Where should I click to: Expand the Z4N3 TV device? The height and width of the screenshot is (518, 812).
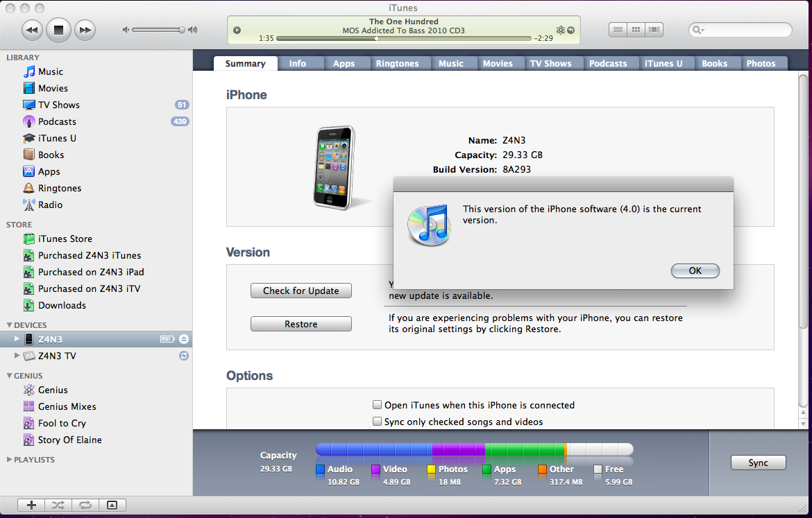coord(17,356)
